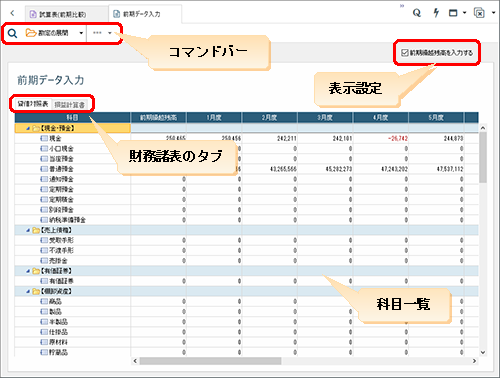Screen dimensions: 500x378
Task: Click the account icon beside 原材料
Action: [44, 342]
